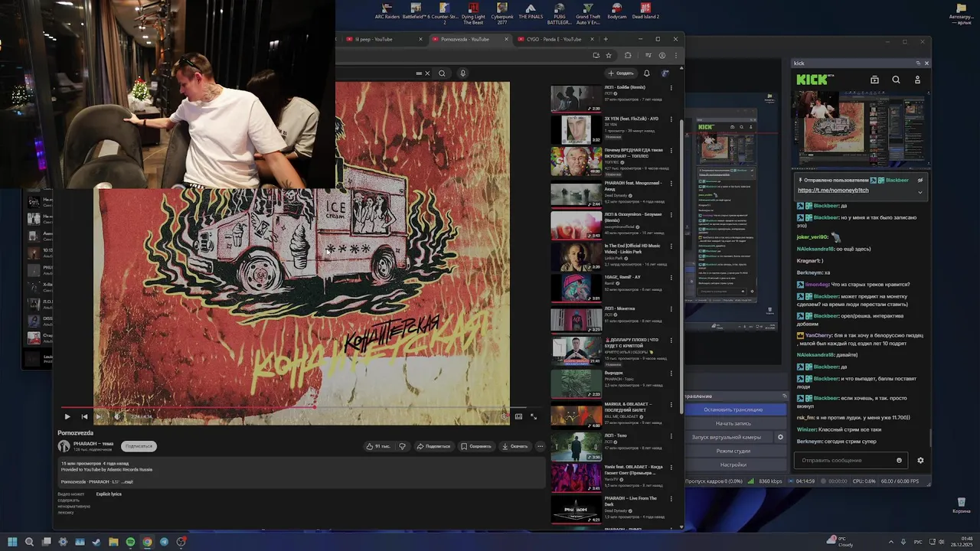980x551 pixels.
Task: Enter fullscreen in YouTube player
Action: [x=534, y=416]
